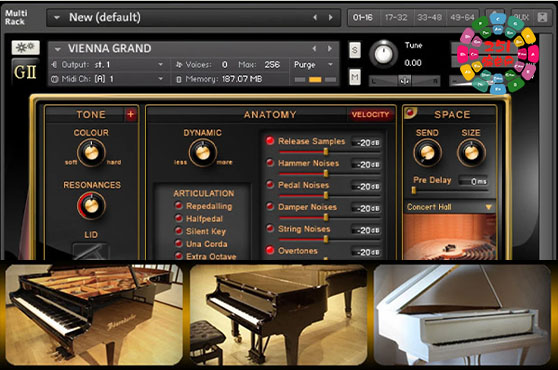Click the reverb SEND knob
The width and height of the screenshot is (558, 370).
[427, 153]
